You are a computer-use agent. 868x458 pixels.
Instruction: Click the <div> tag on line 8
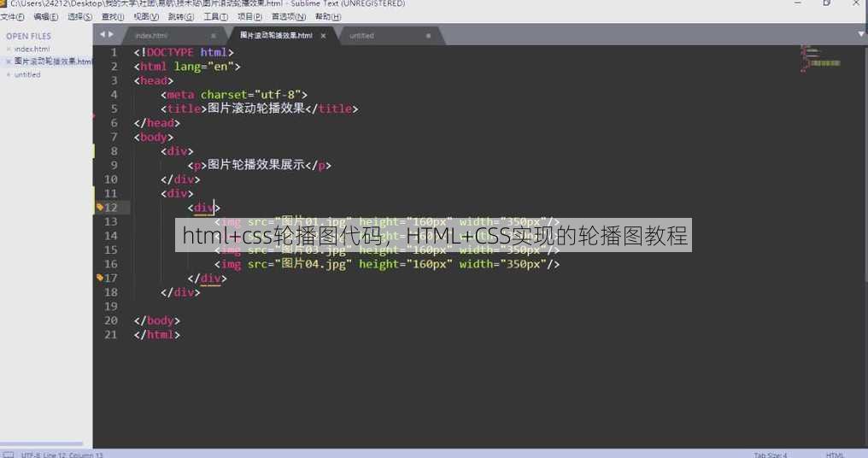(x=177, y=151)
